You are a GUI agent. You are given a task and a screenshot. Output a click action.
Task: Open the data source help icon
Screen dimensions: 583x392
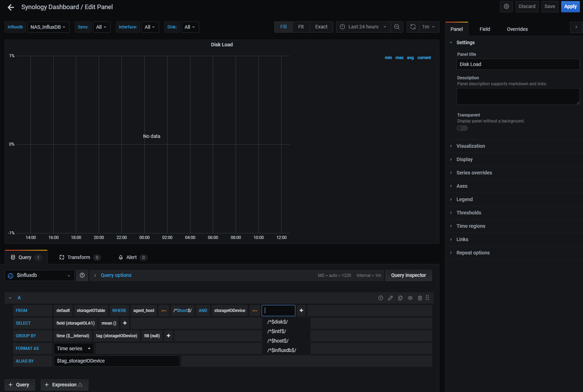click(82, 275)
